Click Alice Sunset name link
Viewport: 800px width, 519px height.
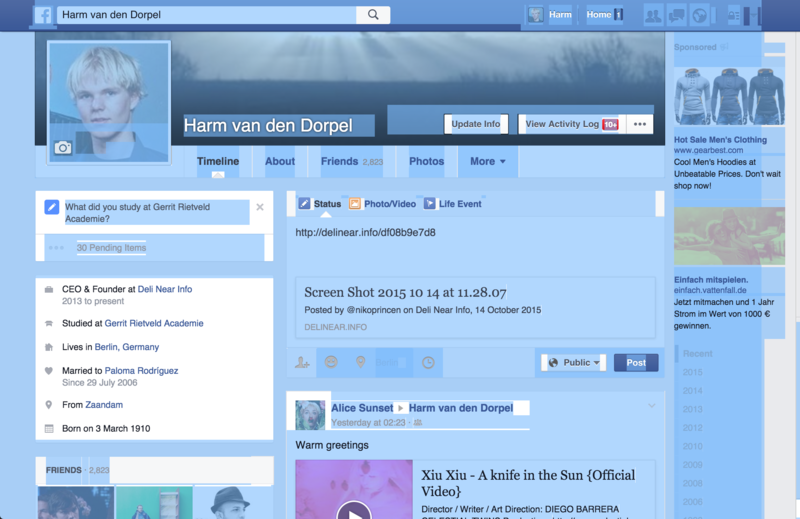coord(362,408)
